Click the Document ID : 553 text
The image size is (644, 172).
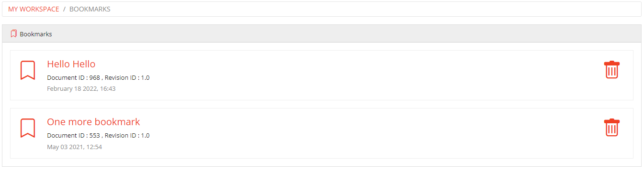pos(73,135)
